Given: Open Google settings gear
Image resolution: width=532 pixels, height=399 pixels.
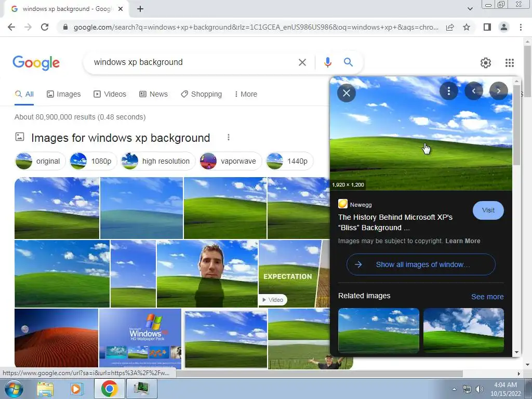Looking at the screenshot, I should (x=486, y=63).
